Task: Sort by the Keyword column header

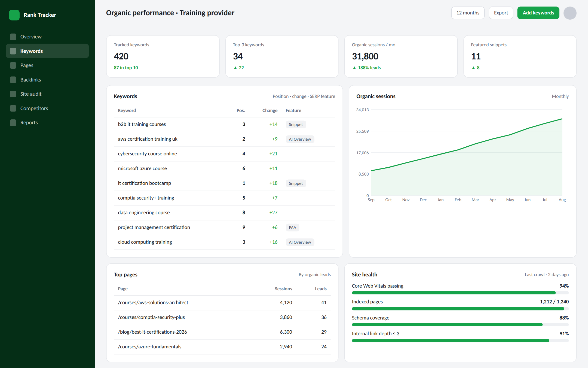Action: [127, 110]
